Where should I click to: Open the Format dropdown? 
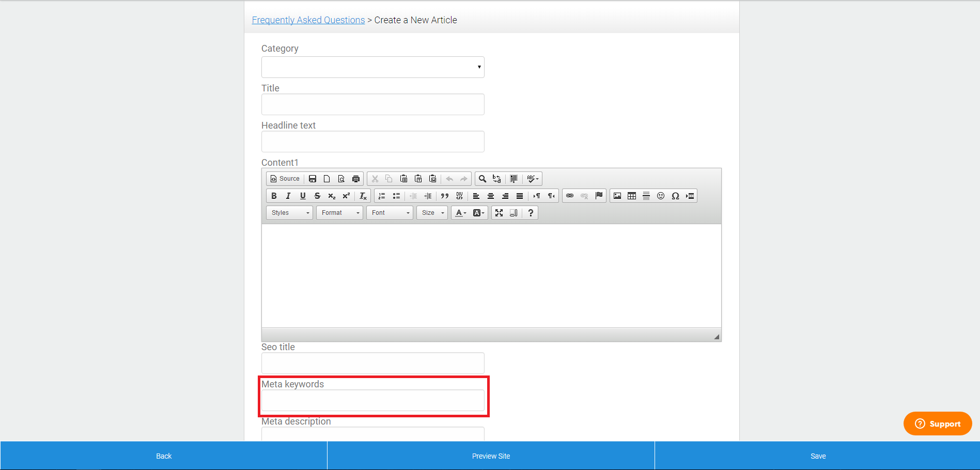(340, 213)
